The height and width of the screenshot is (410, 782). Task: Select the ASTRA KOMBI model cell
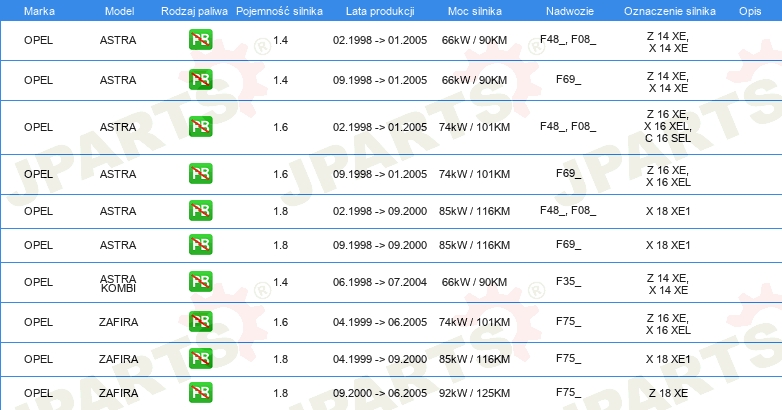pyautogui.click(x=118, y=283)
